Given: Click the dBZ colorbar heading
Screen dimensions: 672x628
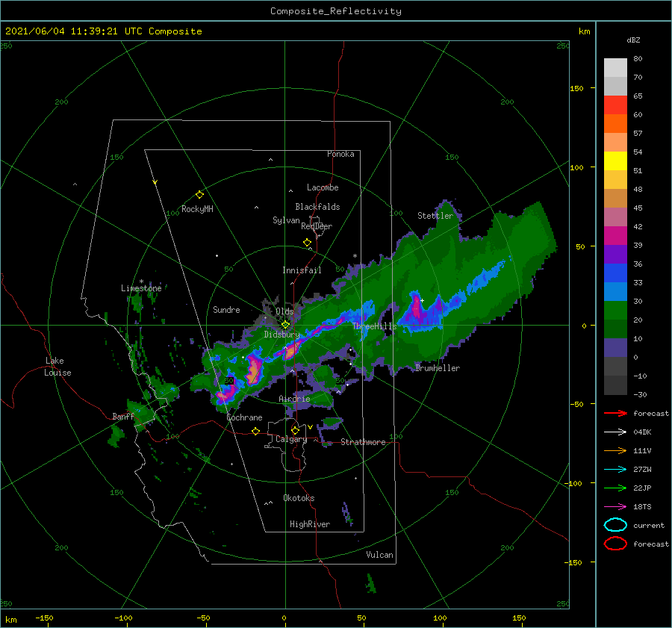Looking at the screenshot, I should pyautogui.click(x=633, y=40).
